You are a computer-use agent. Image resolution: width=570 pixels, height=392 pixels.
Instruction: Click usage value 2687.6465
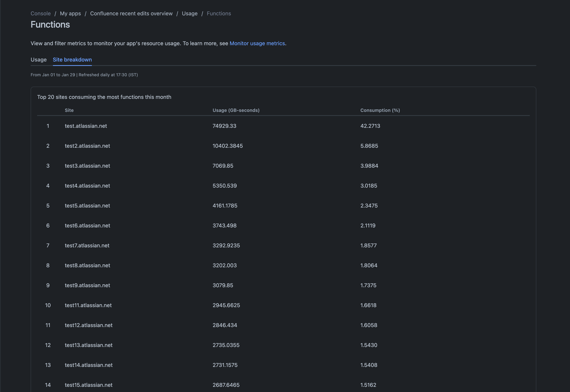click(x=226, y=385)
